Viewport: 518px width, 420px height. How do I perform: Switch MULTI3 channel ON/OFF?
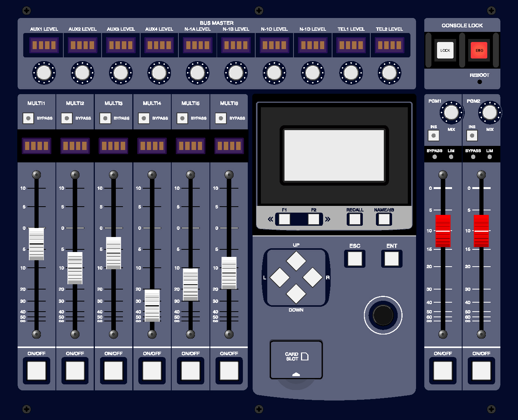114,371
